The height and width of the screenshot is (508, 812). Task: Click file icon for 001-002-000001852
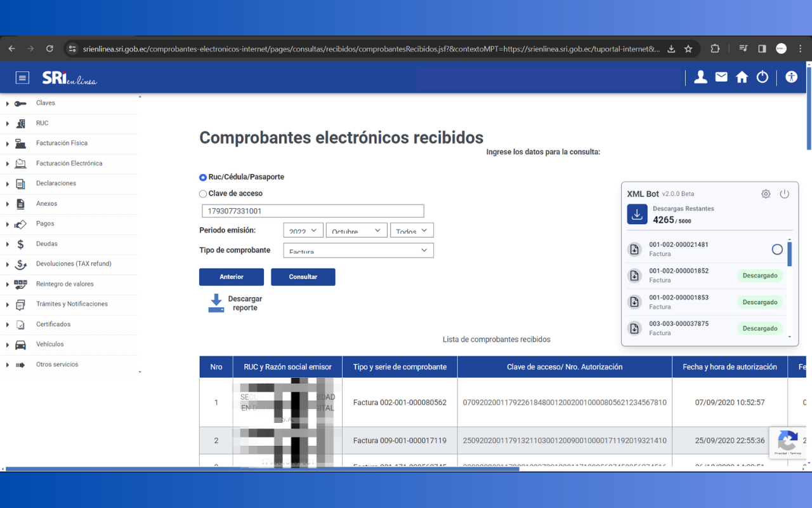click(x=634, y=276)
